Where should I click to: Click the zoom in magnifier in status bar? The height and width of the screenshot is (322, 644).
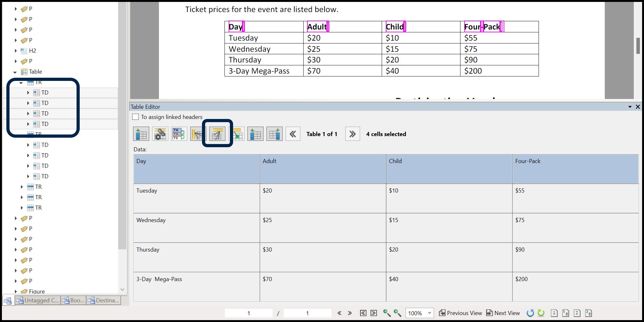point(398,313)
